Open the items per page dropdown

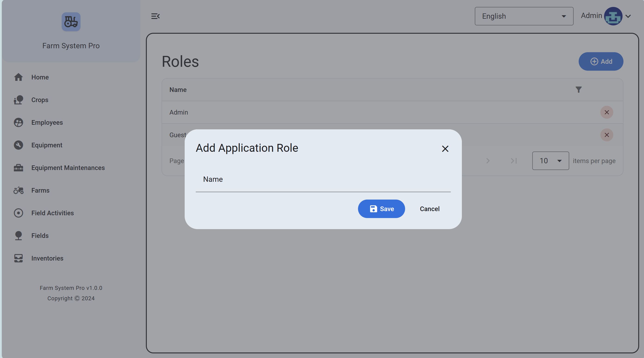point(550,161)
